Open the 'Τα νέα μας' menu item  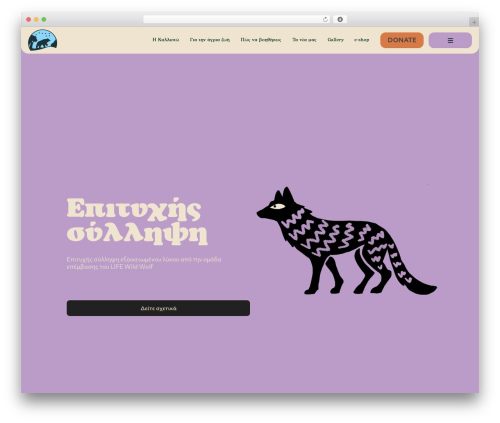tap(304, 40)
